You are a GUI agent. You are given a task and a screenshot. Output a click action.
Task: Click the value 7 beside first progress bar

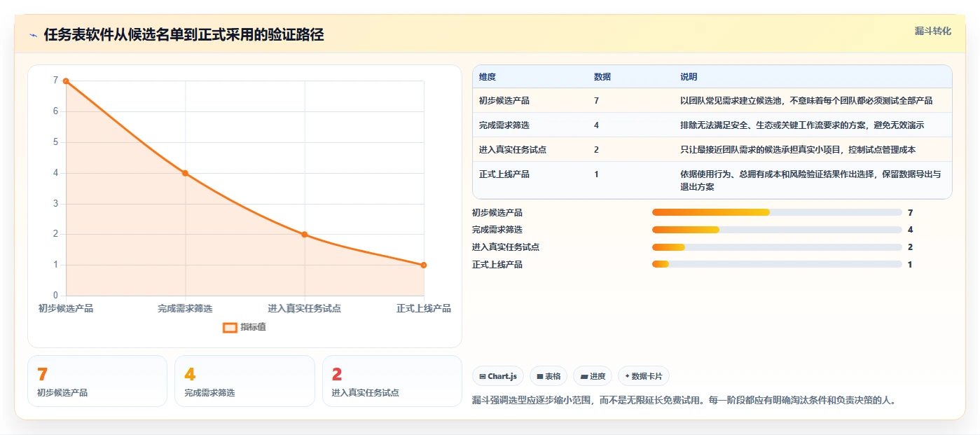(910, 212)
